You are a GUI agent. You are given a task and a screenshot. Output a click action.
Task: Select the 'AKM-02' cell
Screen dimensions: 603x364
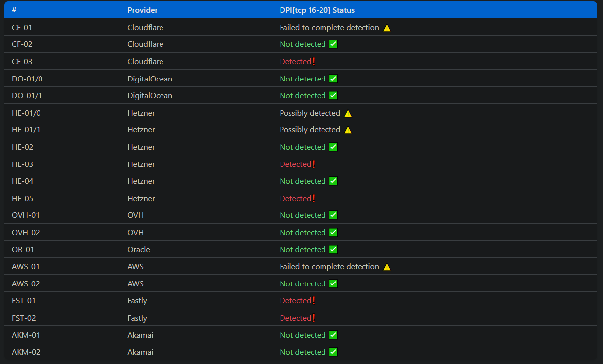(26, 352)
